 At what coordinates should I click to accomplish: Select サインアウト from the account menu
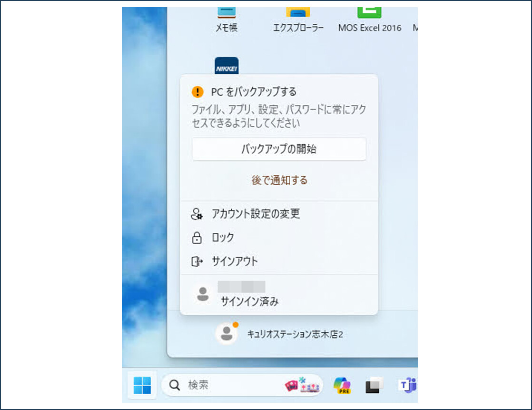pos(235,261)
